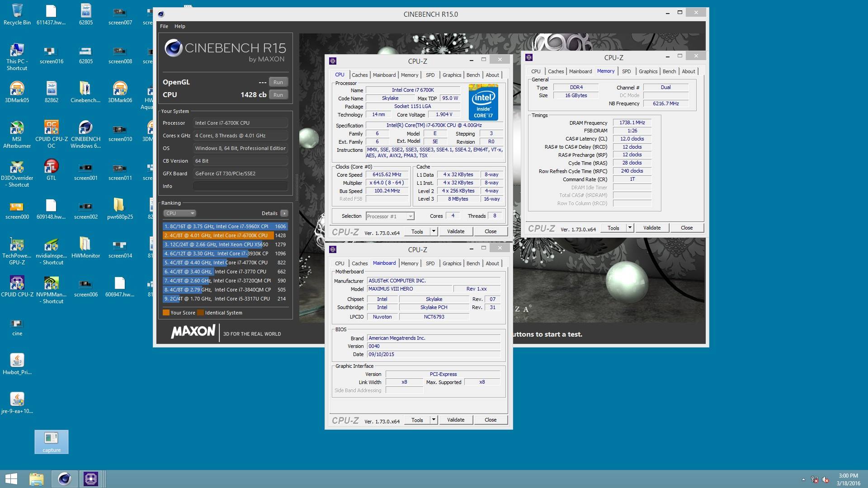Image resolution: width=868 pixels, height=488 pixels.
Task: Launch HWMonitor desktop icon
Action: (85, 247)
